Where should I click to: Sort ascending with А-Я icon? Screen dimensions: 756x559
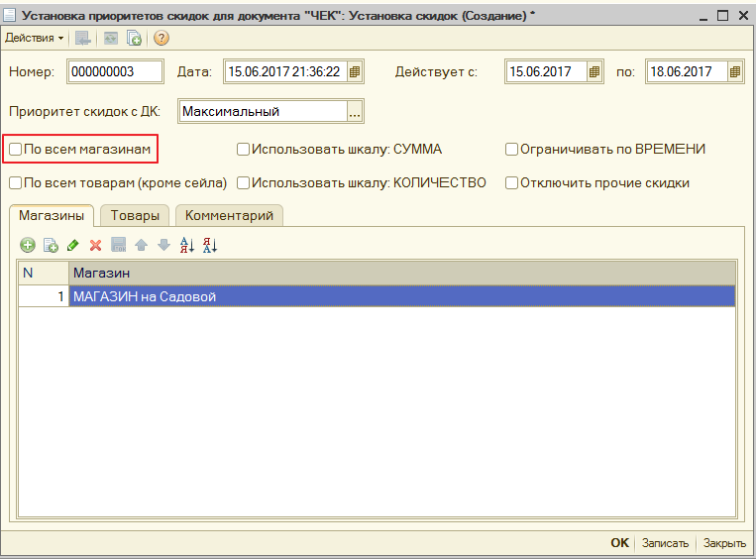click(187, 245)
